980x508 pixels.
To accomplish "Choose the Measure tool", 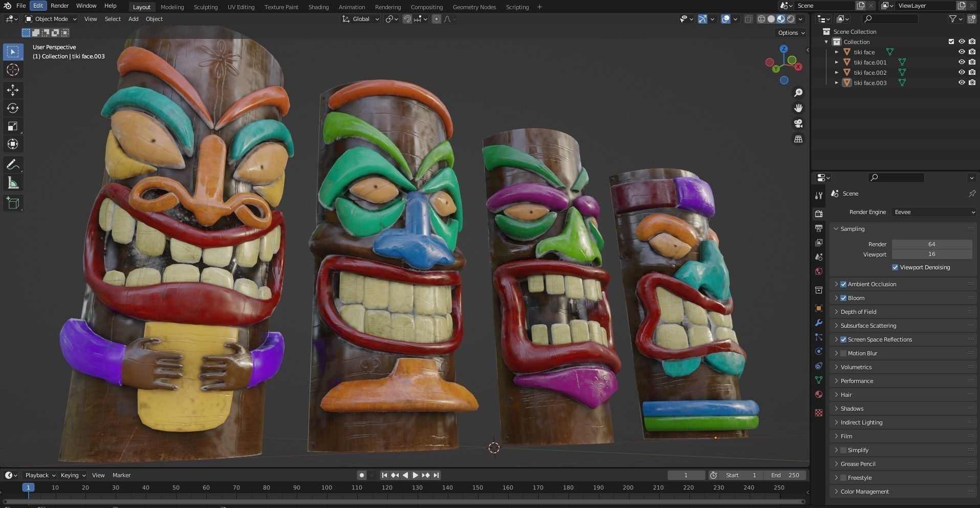I will [13, 183].
